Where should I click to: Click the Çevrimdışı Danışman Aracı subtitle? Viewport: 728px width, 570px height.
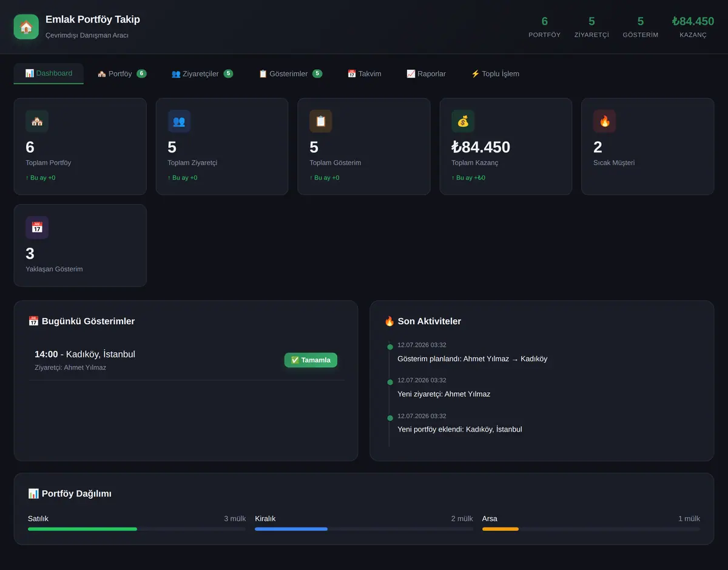point(87,35)
